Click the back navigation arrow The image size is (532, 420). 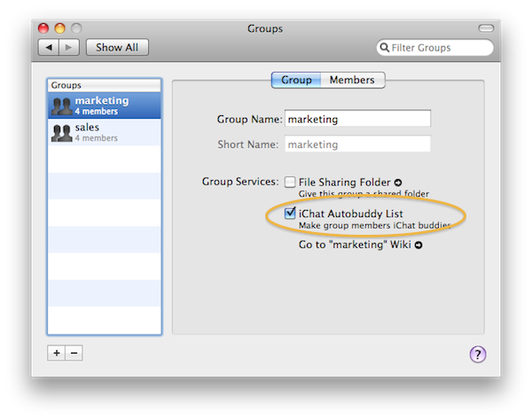click(x=49, y=48)
